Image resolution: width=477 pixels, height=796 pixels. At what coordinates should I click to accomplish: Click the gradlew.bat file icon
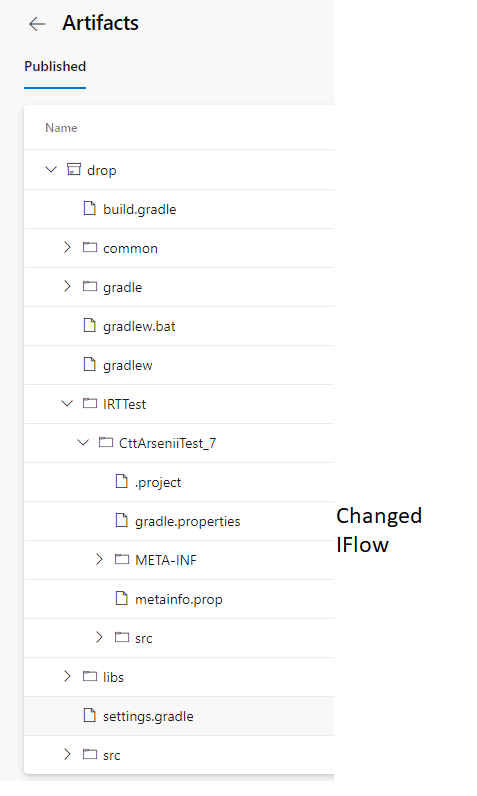click(x=89, y=325)
